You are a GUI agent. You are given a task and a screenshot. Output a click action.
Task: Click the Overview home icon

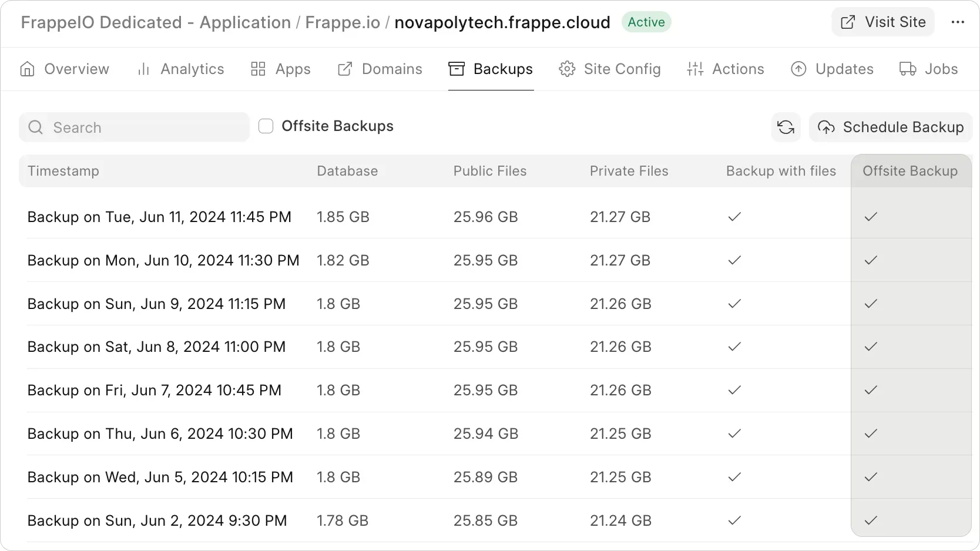[27, 69]
